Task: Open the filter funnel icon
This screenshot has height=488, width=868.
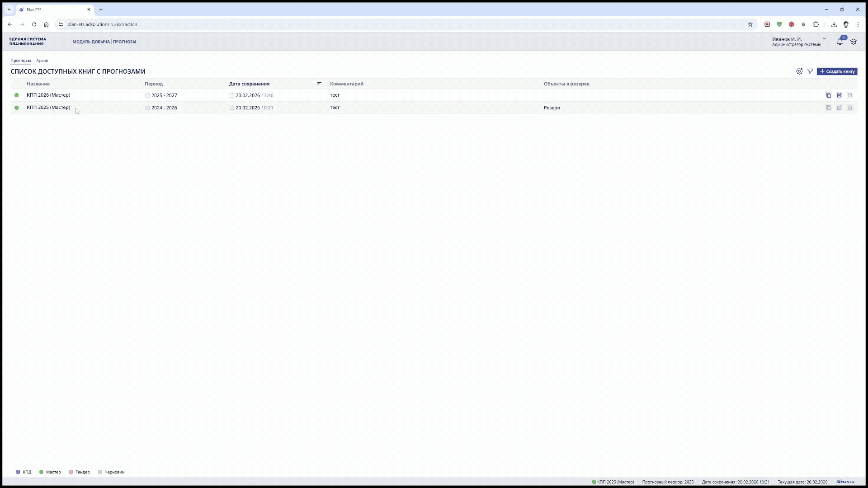Action: click(x=810, y=71)
